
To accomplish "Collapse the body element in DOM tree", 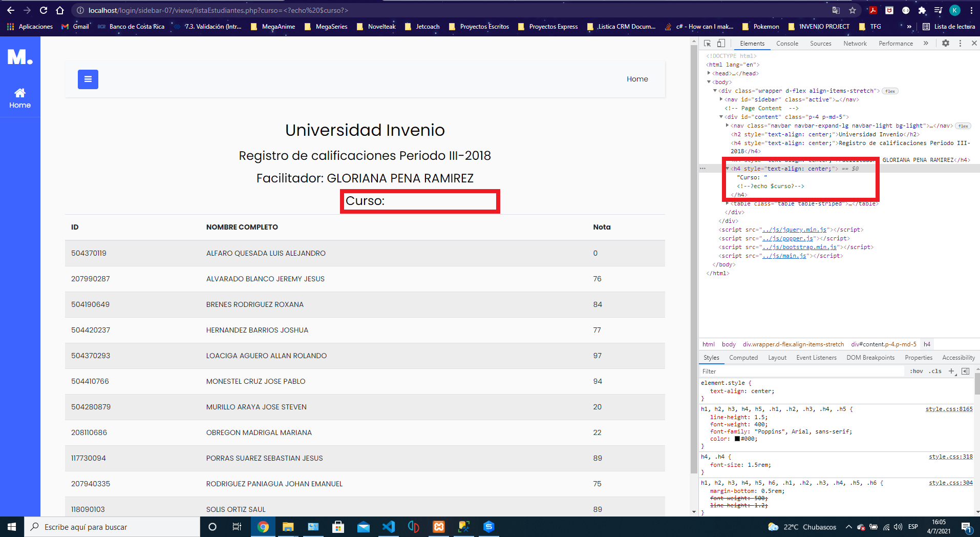I will coord(709,82).
